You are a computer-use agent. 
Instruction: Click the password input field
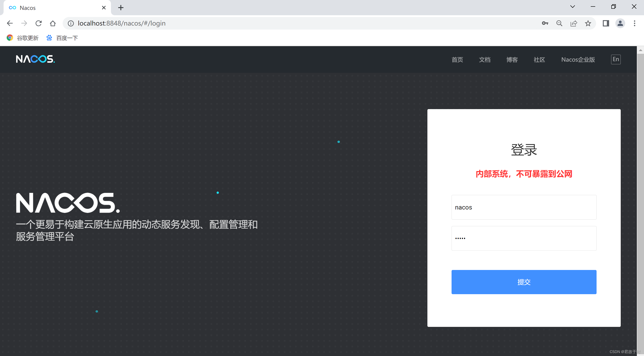(x=524, y=238)
